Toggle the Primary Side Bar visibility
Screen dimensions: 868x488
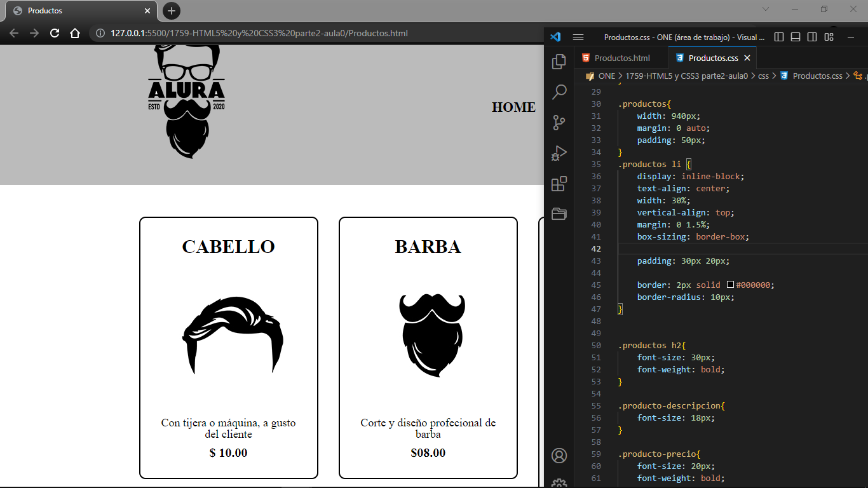pyautogui.click(x=778, y=37)
